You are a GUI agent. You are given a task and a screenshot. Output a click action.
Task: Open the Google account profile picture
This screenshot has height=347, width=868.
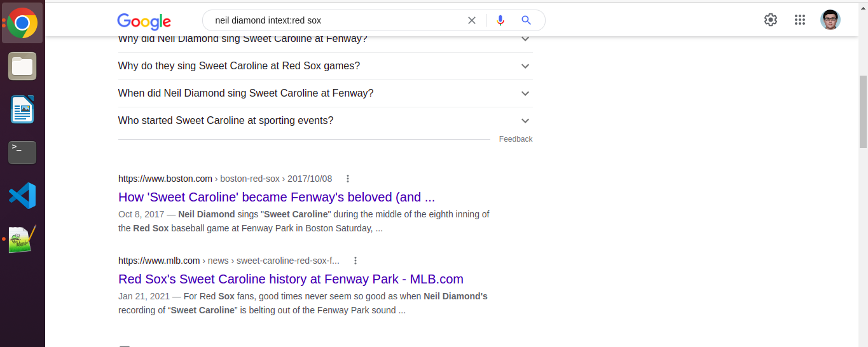[830, 20]
